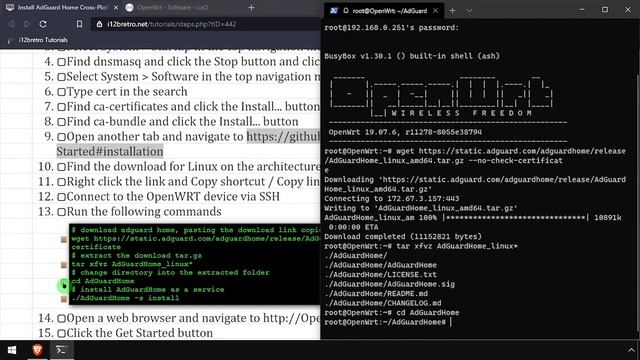Click 'Download completed (11152821 bytes)' terminal line

coord(403,236)
